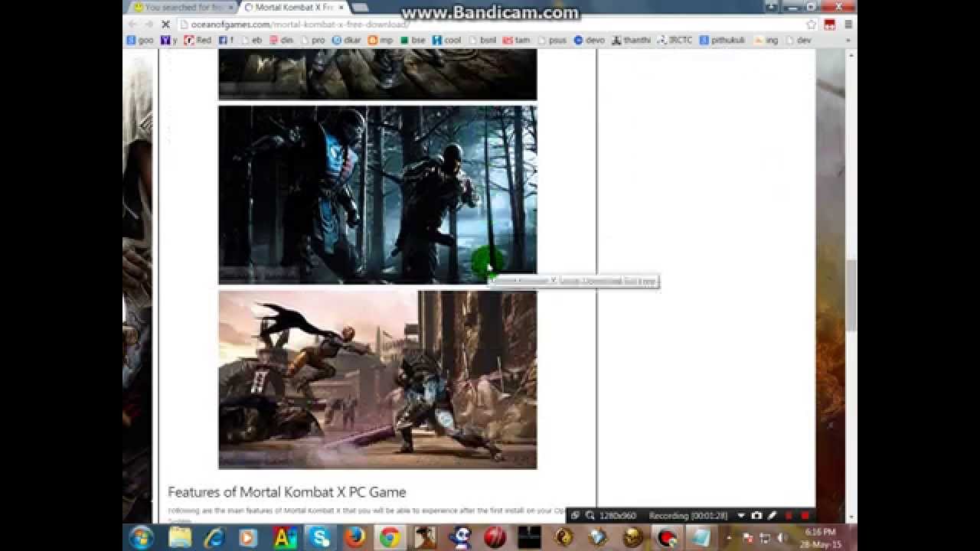
Task: Open the 'Red' bookmark
Action: [x=198, y=40]
